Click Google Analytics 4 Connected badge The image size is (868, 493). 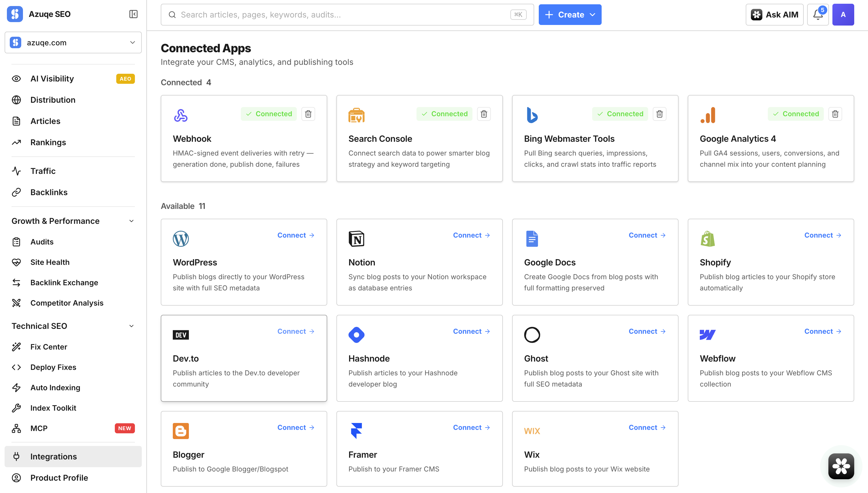pyautogui.click(x=796, y=114)
